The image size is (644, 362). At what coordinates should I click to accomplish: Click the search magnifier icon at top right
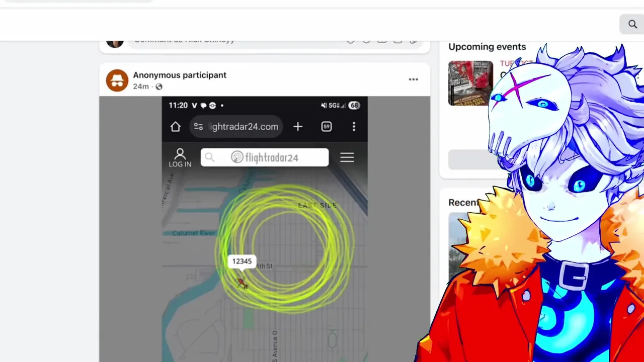[x=632, y=24]
